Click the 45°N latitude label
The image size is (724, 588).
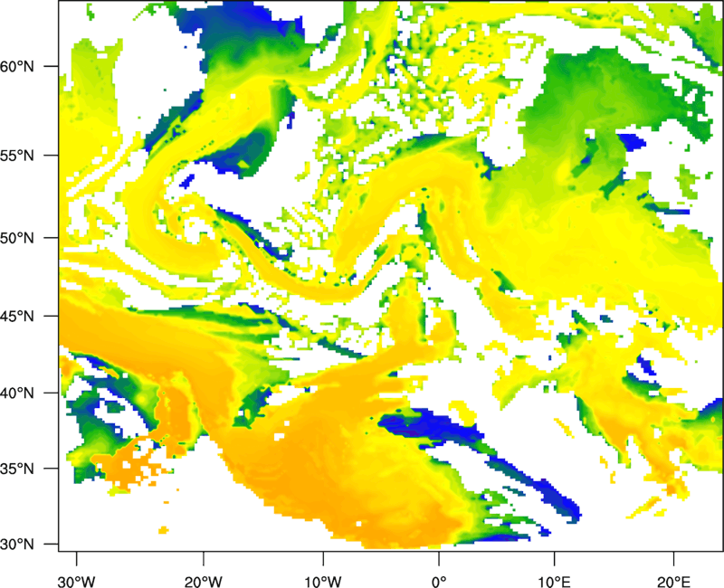point(17,316)
